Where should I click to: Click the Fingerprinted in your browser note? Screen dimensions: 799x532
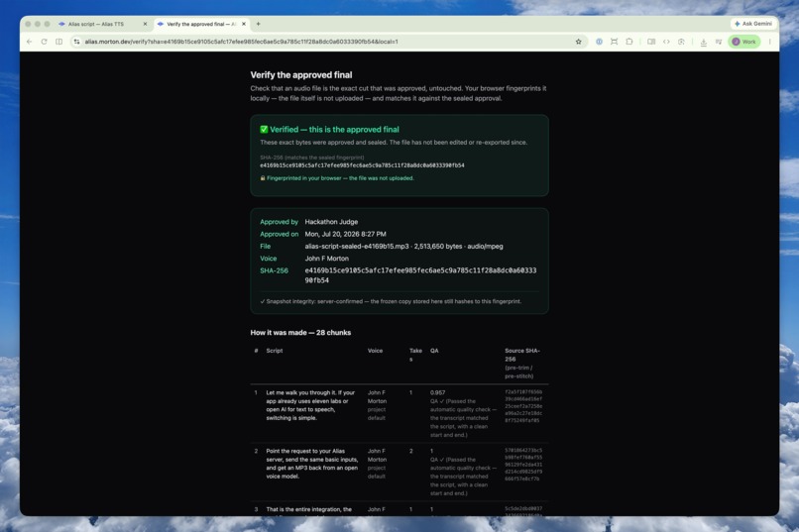340,178
